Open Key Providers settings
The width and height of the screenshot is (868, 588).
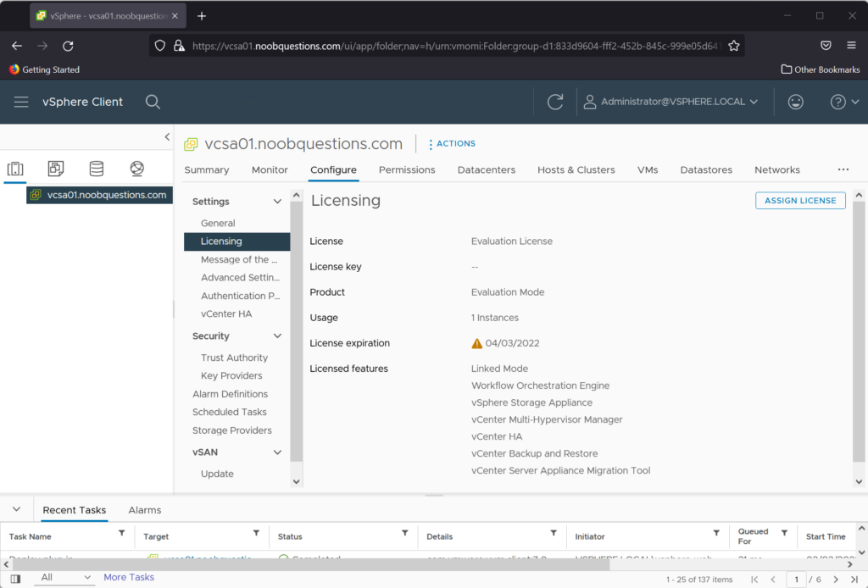[x=231, y=375]
